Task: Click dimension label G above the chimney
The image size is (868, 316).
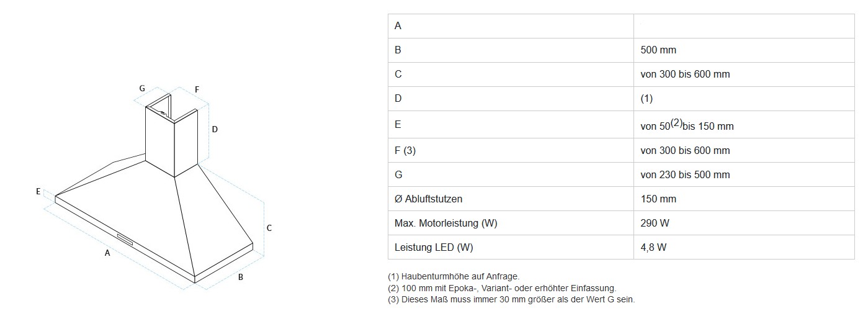Action: click(142, 88)
